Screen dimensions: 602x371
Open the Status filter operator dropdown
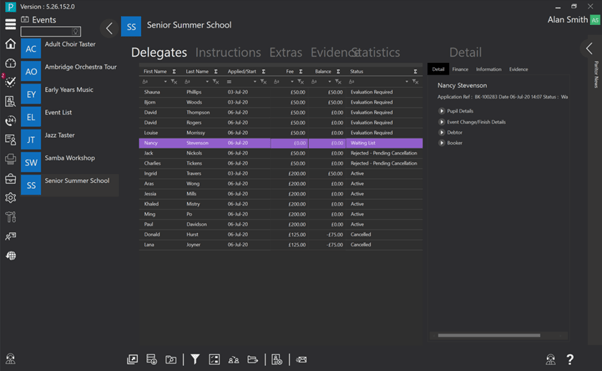[x=407, y=82]
